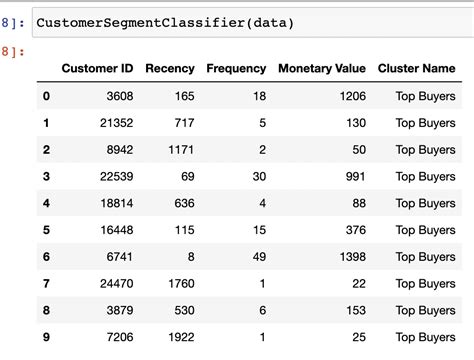Click the Top Buyers cell in row 9
474x360 pixels.
pos(426,337)
